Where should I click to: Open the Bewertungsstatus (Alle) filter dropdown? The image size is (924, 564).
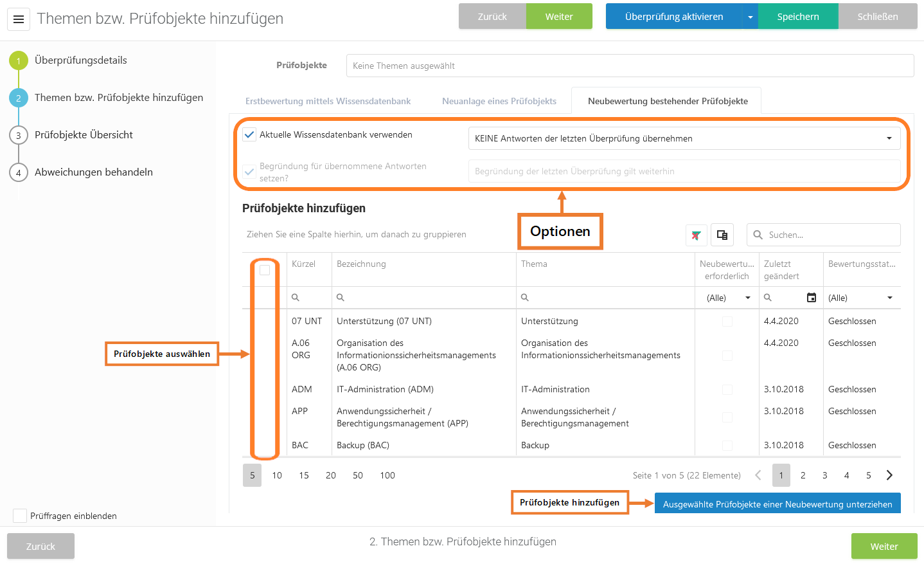pyautogui.click(x=890, y=298)
